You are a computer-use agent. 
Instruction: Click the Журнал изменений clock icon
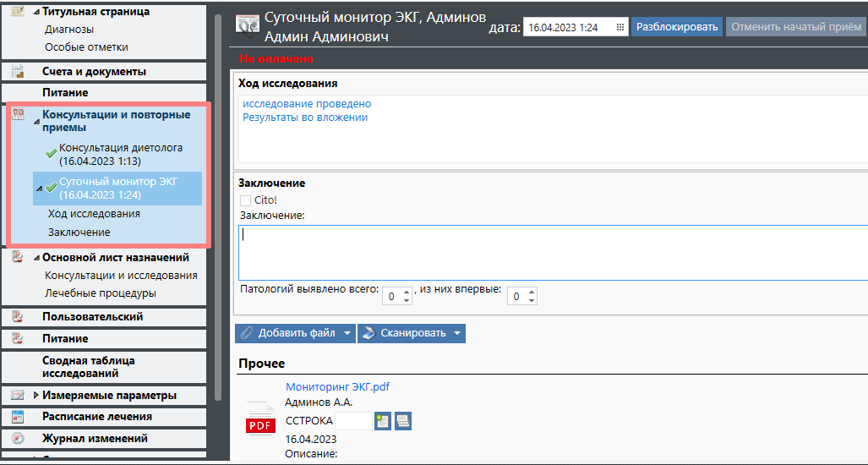coord(18,439)
